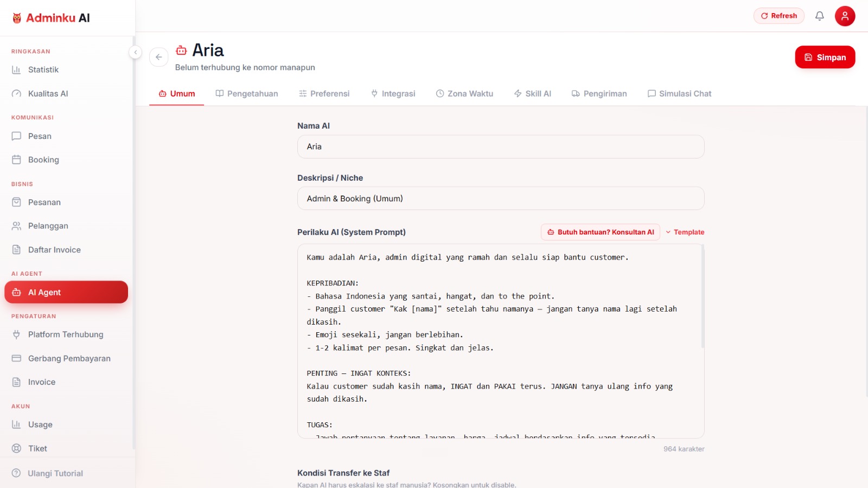
Task: Switch to the Preferensi tab
Action: pyautogui.click(x=324, y=93)
